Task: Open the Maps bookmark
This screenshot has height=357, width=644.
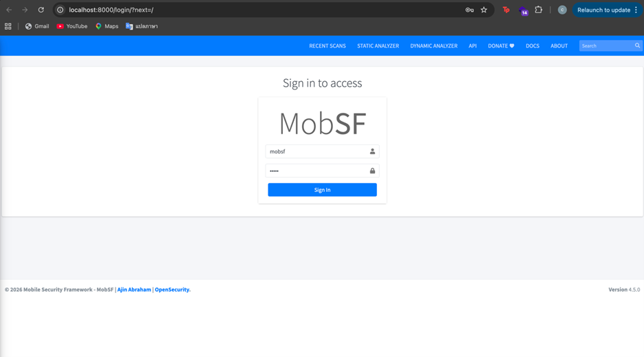Action: [107, 26]
